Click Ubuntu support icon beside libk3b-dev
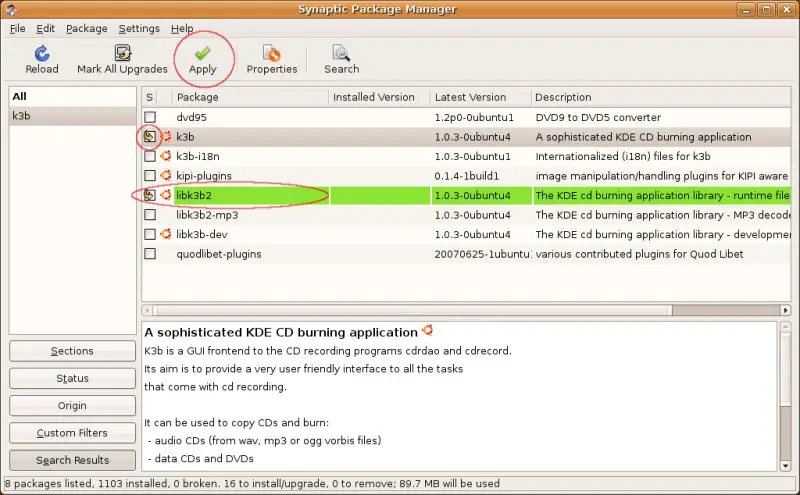 pos(166,234)
